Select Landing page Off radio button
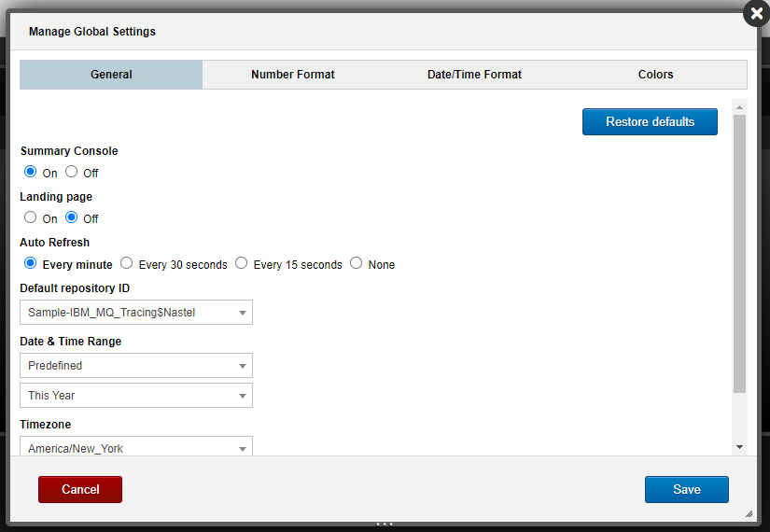770x532 pixels. click(x=72, y=217)
